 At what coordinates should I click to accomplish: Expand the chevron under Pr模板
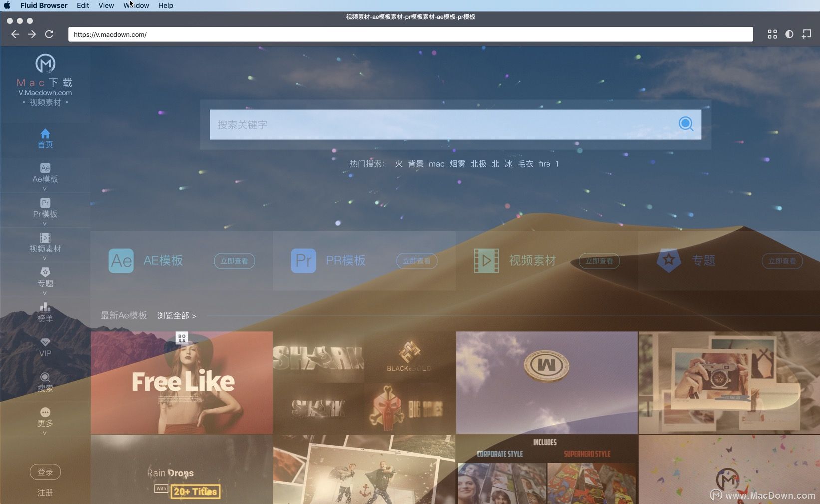pos(45,224)
